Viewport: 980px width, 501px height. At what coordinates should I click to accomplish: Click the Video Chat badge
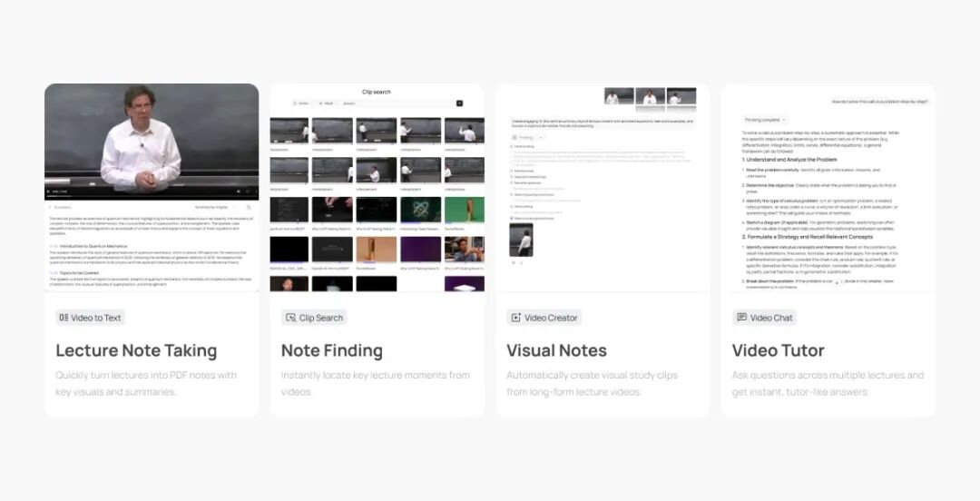[764, 318]
